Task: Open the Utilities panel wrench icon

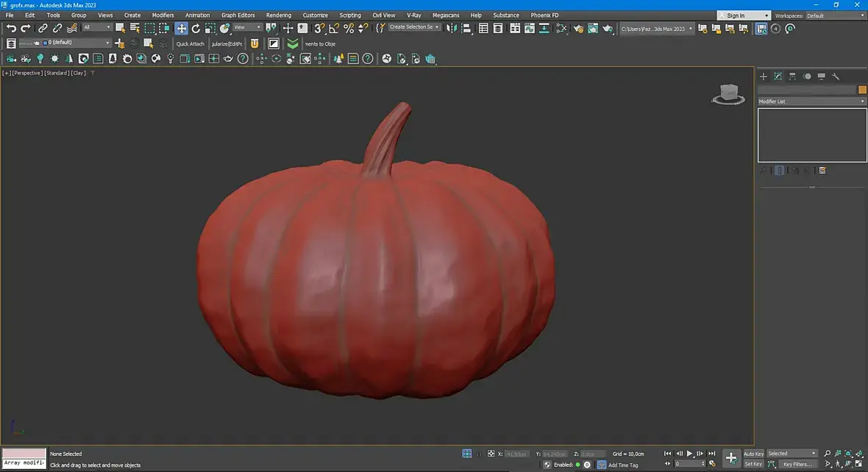Action: (x=836, y=76)
